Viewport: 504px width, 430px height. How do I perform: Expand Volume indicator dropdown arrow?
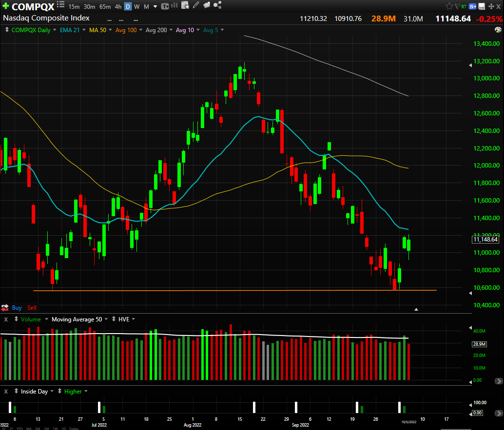[x=46, y=319]
